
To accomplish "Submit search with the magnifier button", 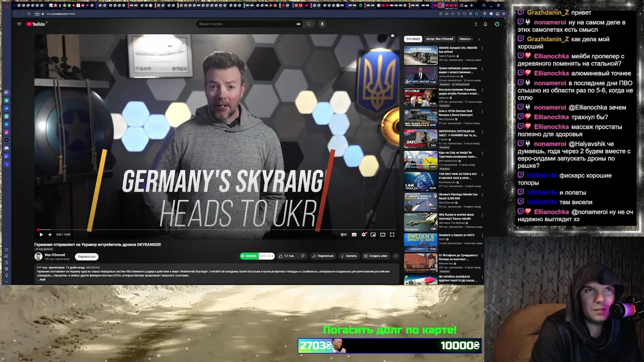I will point(309,24).
